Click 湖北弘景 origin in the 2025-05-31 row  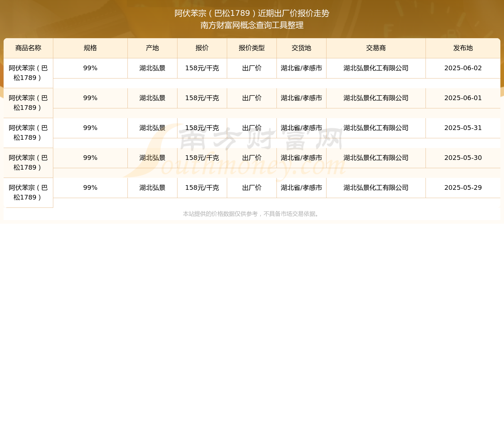[152, 128]
